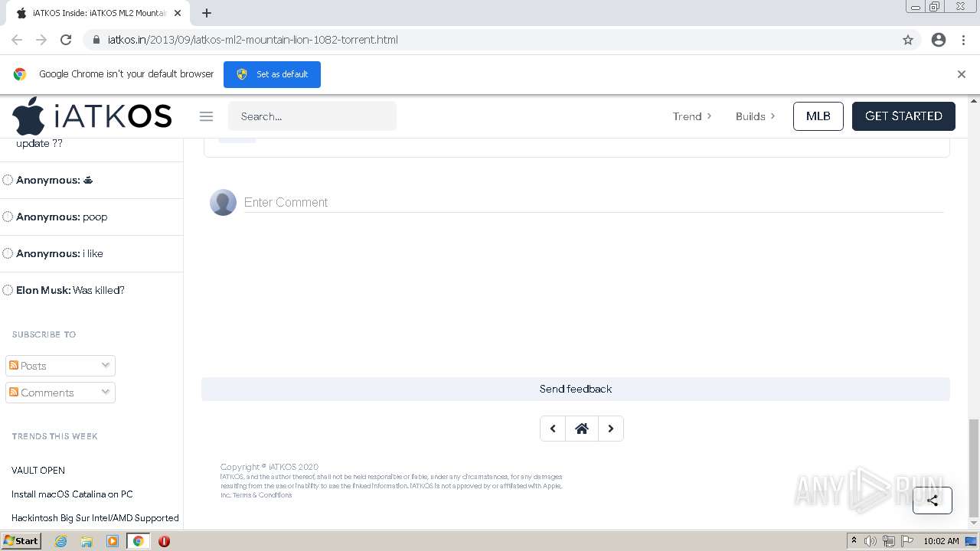Click the MLB button

[818, 116]
